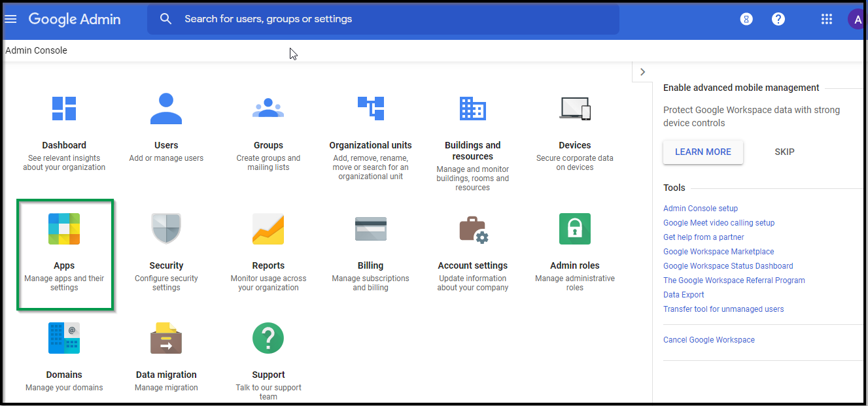Image resolution: width=868 pixels, height=406 pixels.
Task: Click the search users, groups or settings field
Action: [x=383, y=19]
